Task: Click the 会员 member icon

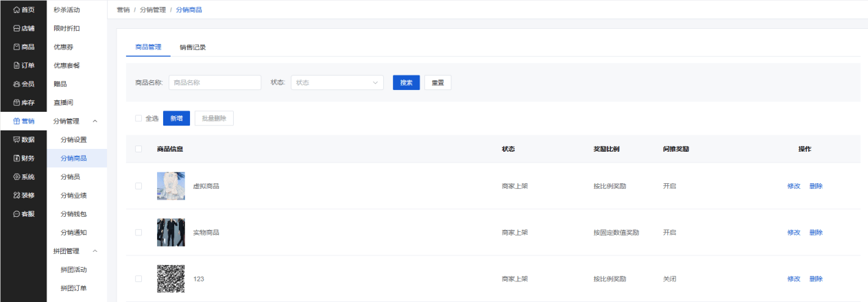Action: [16, 84]
